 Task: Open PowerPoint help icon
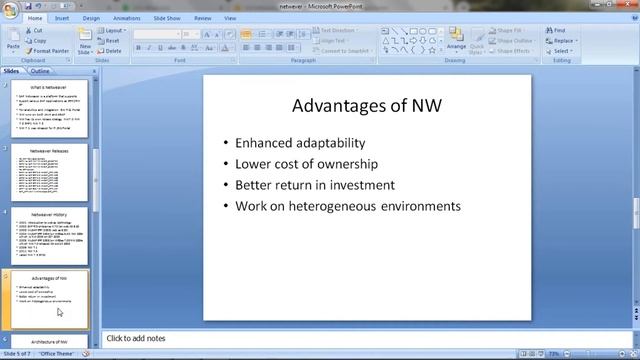635,18
